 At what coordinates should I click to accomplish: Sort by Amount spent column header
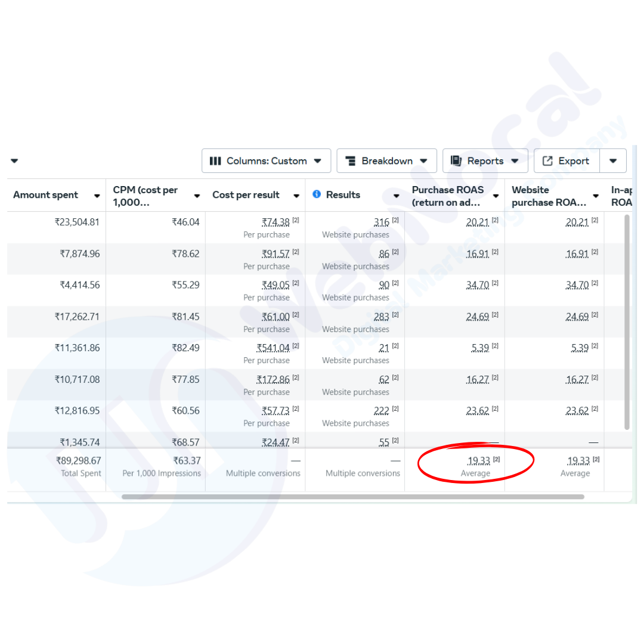46,195
